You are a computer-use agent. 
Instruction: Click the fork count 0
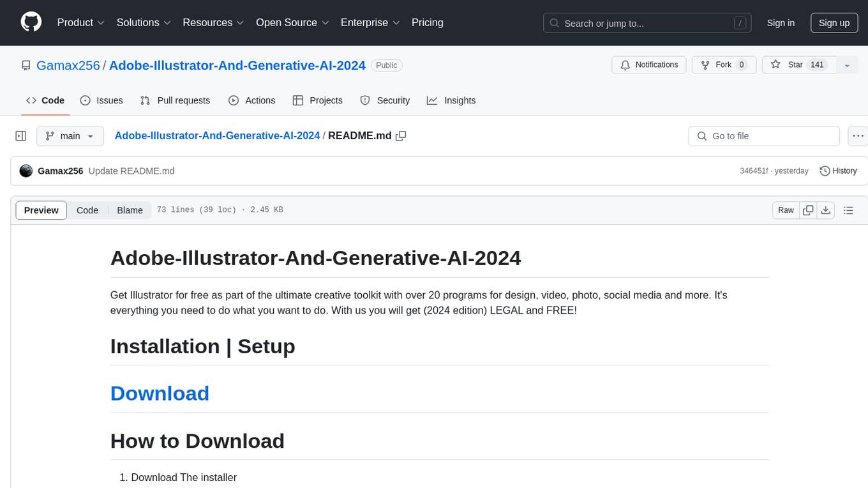[742, 65]
